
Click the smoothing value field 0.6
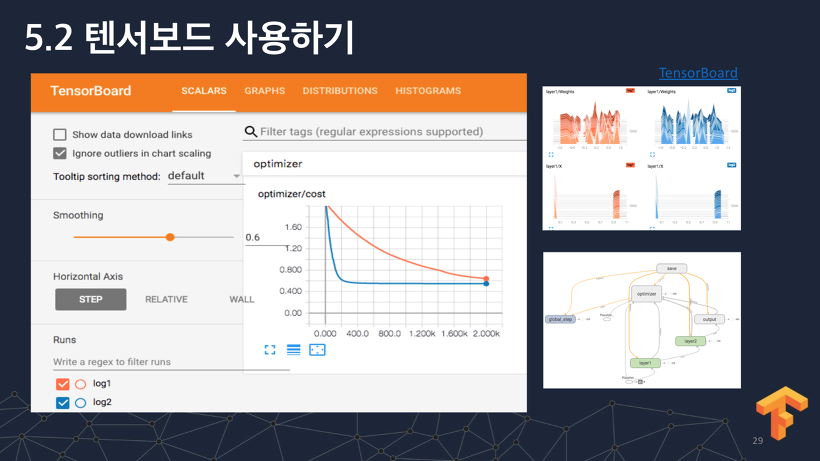pyautogui.click(x=266, y=238)
